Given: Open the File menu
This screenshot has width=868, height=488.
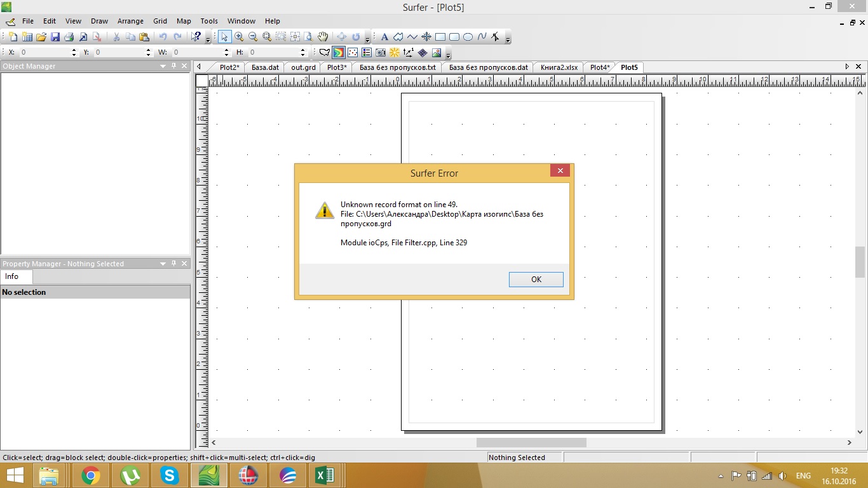Looking at the screenshot, I should (28, 21).
